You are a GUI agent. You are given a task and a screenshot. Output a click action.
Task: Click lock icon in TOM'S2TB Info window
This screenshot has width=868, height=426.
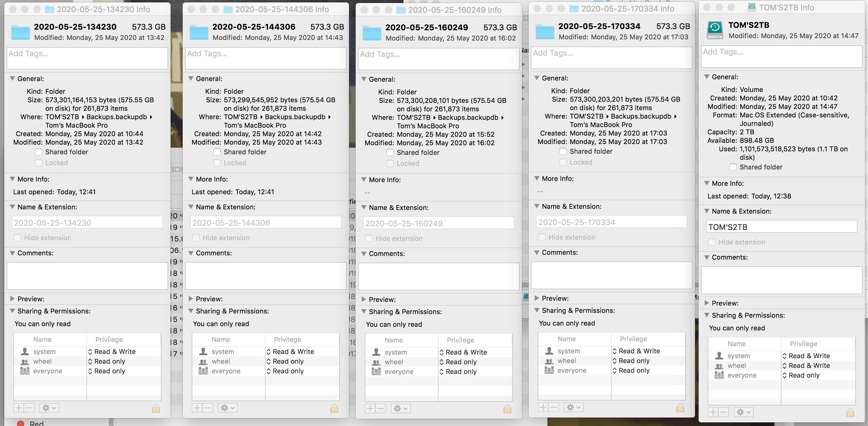[x=850, y=412]
